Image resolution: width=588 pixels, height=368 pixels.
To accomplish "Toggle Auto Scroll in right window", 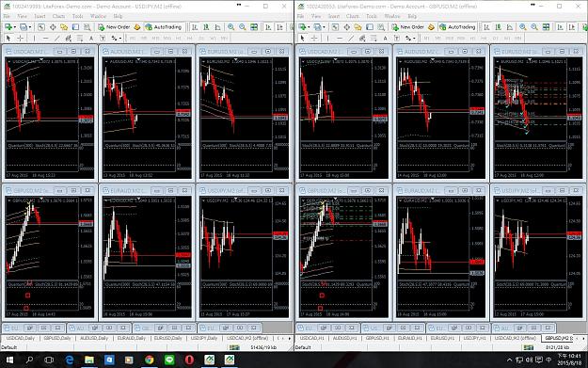I will click(x=561, y=27).
